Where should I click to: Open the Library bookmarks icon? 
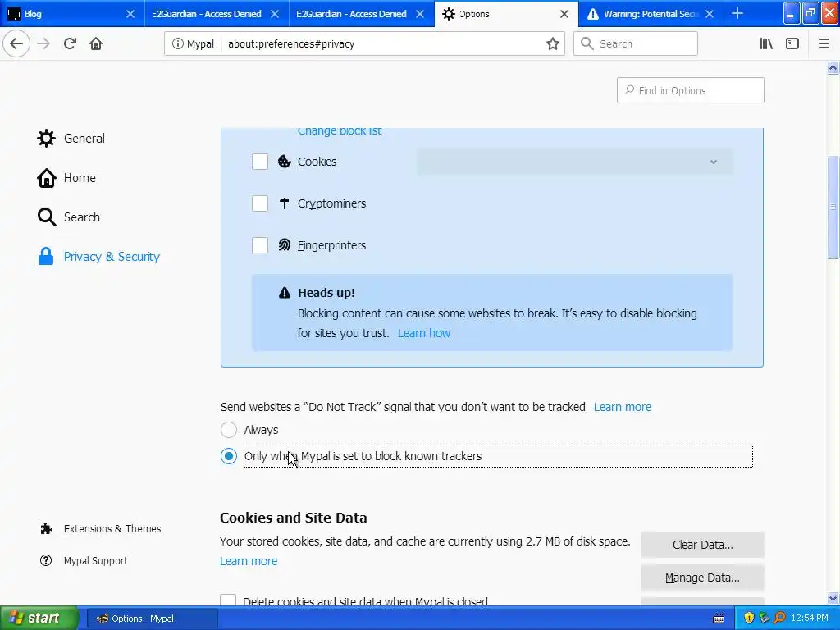pyautogui.click(x=766, y=43)
